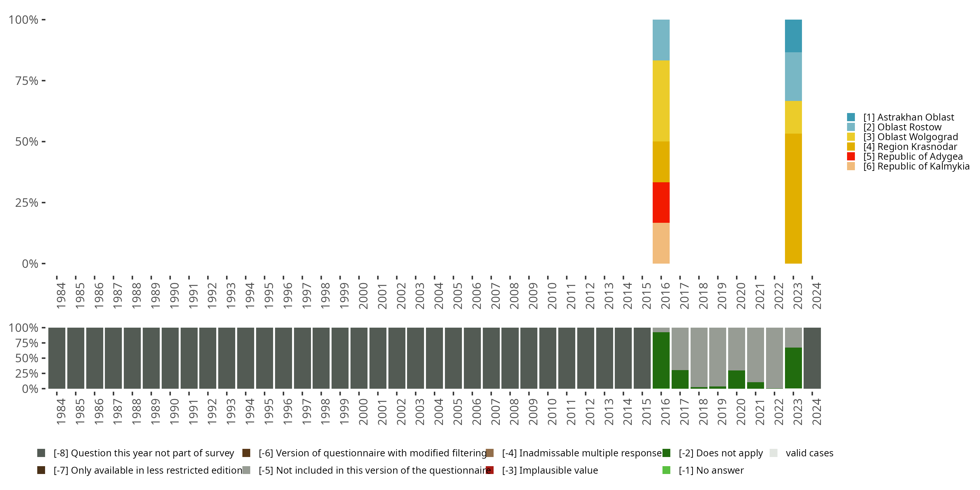
Task: Click the green portion of the 2016 lower bar
Action: [661, 360]
